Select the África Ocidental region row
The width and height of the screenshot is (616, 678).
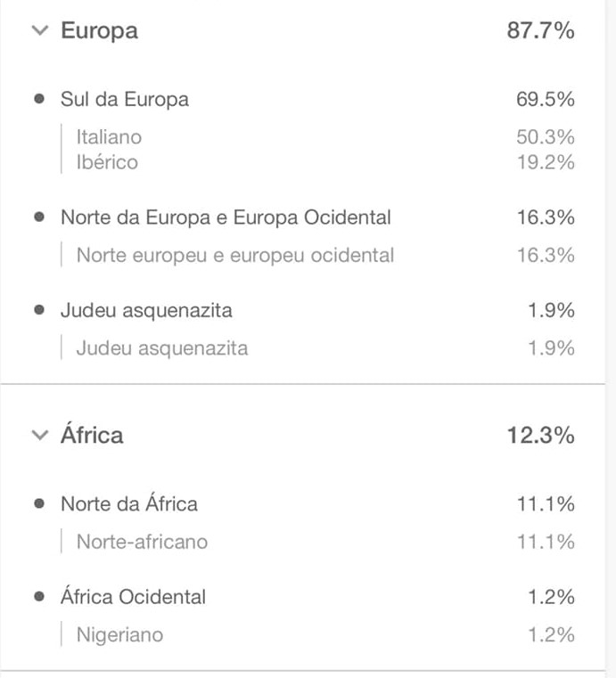(304, 597)
